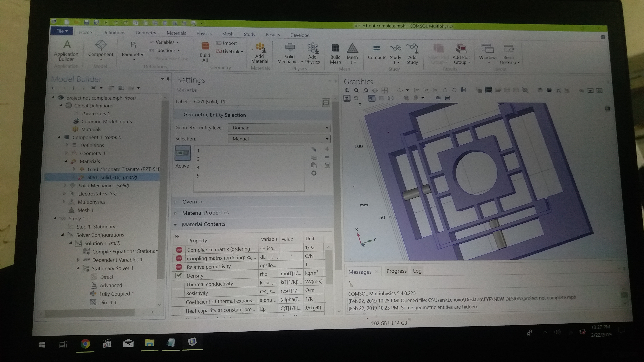Open Chrome from the Windows taskbar

click(x=85, y=344)
